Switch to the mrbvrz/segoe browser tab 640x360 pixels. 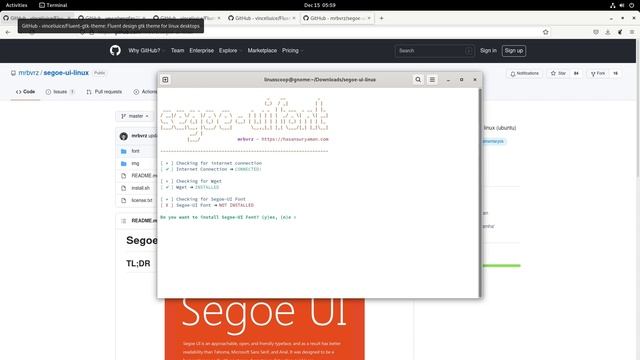coord(336,18)
